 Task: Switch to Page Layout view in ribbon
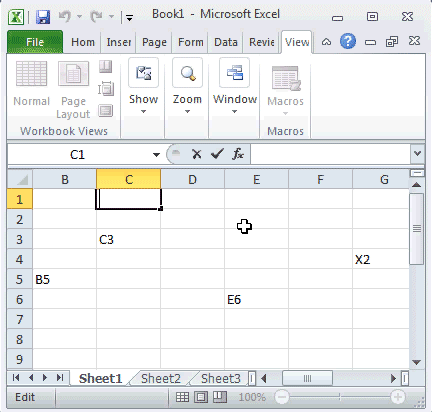click(73, 89)
